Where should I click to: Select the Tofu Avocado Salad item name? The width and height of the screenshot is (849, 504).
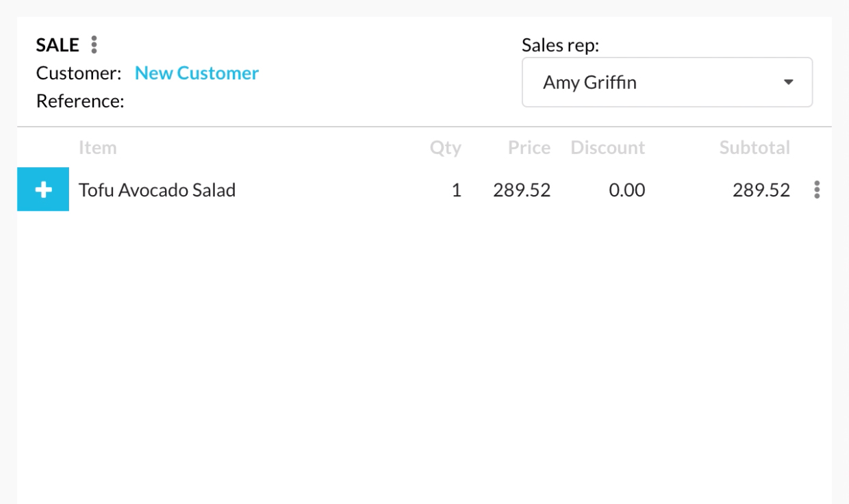157,190
